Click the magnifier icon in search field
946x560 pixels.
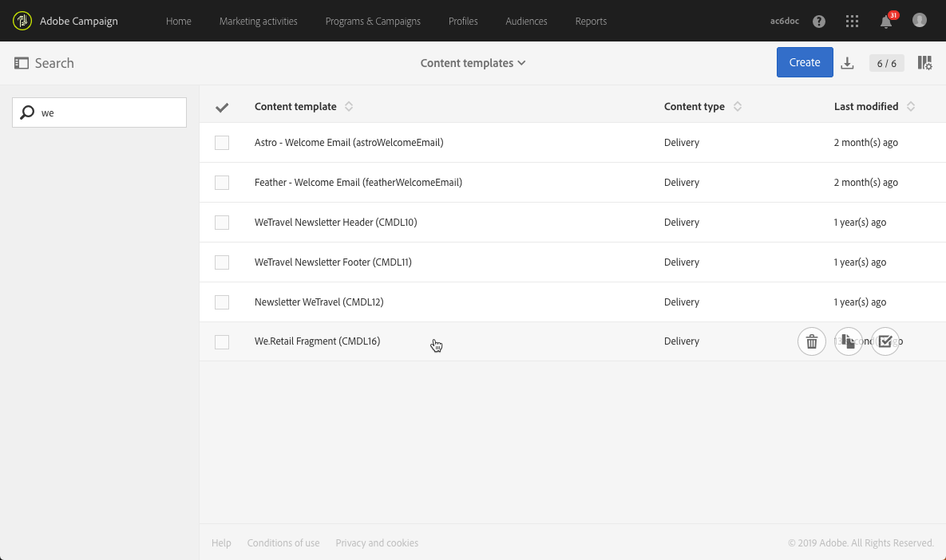(27, 112)
